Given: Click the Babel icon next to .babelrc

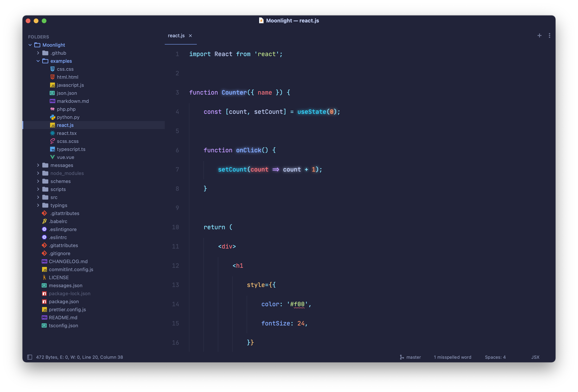Looking at the screenshot, I should [44, 221].
